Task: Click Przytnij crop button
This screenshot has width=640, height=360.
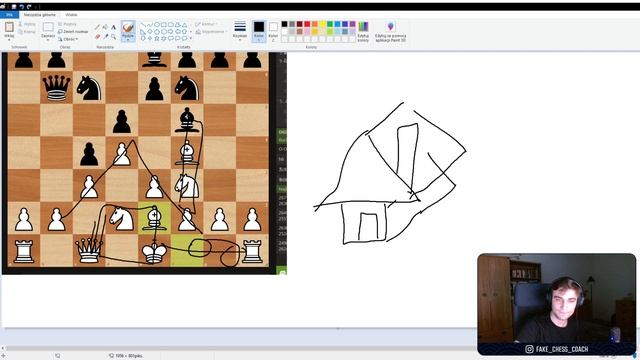Action: (67, 24)
